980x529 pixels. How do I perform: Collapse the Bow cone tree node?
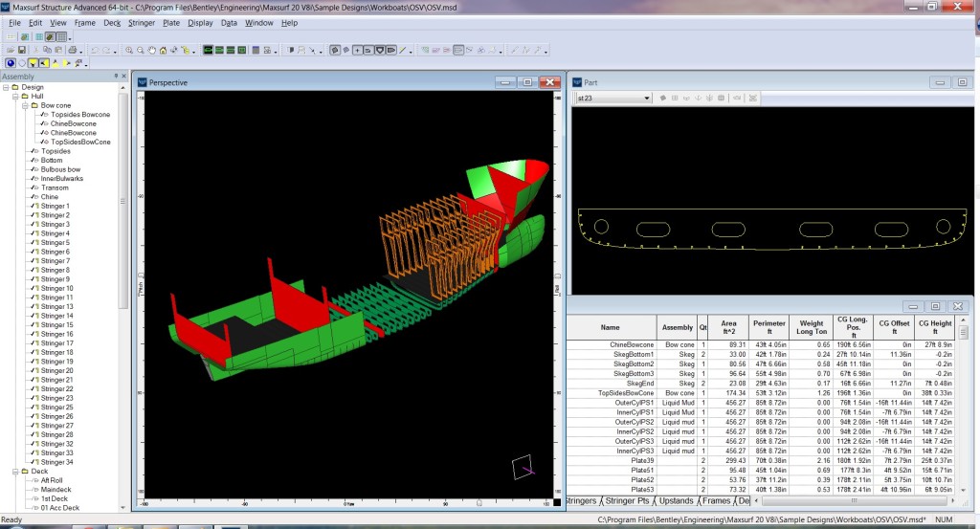pos(25,105)
